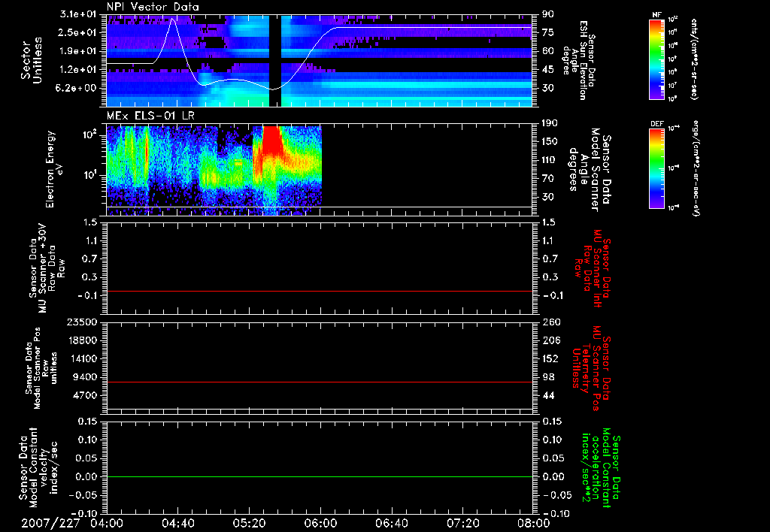
Task: Select the 'Electron Energy eV' axis title
Action: tap(53, 169)
